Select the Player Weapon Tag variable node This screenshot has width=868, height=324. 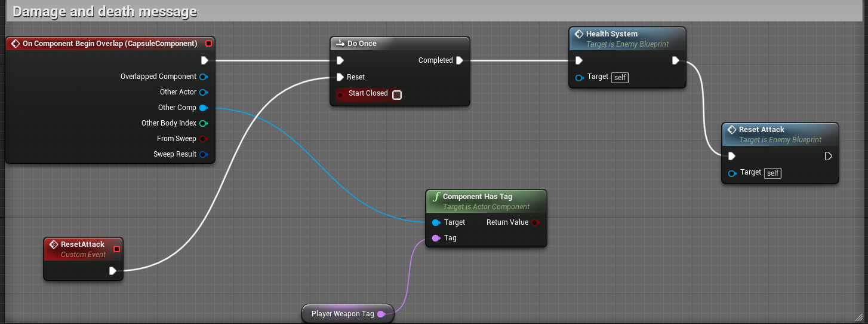tap(343, 314)
